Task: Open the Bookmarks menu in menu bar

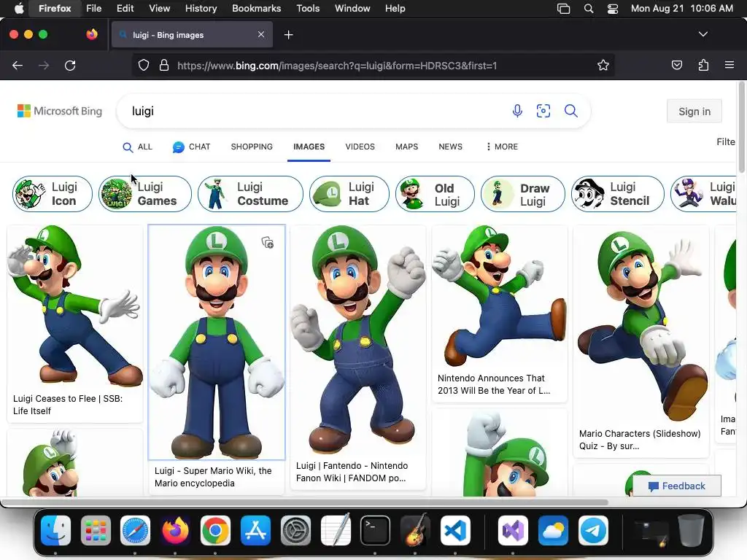Action: point(256,9)
